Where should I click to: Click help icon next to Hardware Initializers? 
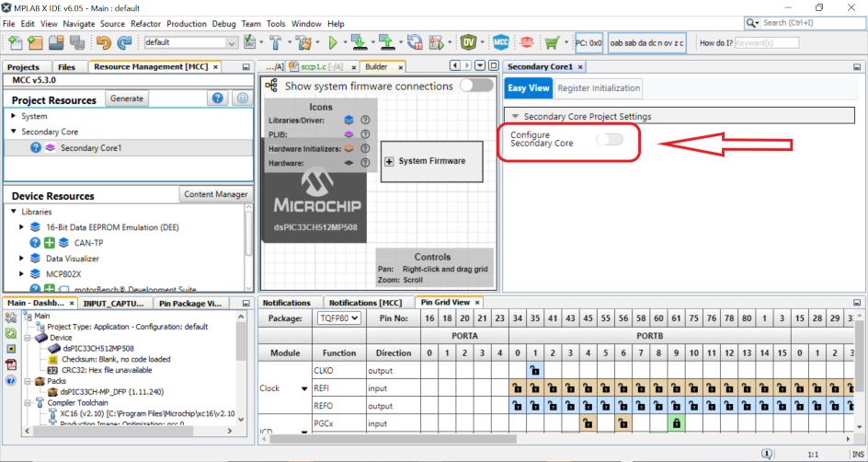click(365, 148)
